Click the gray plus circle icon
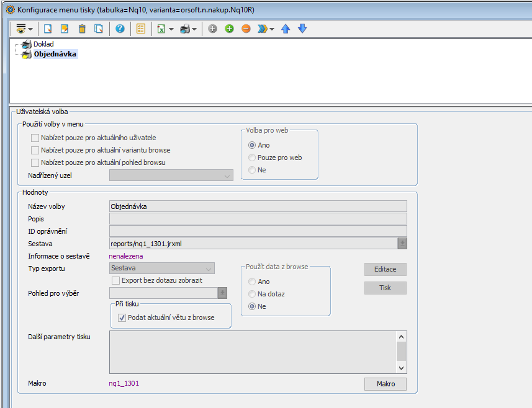The image size is (532, 408). [212, 29]
